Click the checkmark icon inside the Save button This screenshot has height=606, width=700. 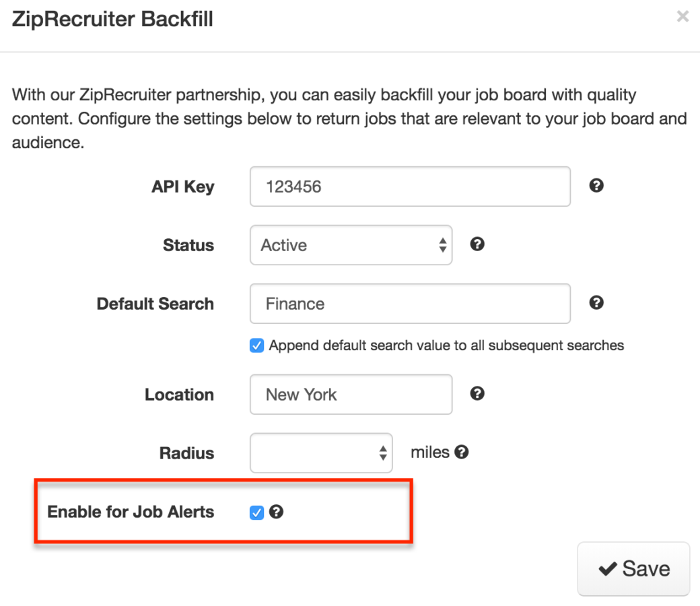pyautogui.click(x=606, y=568)
